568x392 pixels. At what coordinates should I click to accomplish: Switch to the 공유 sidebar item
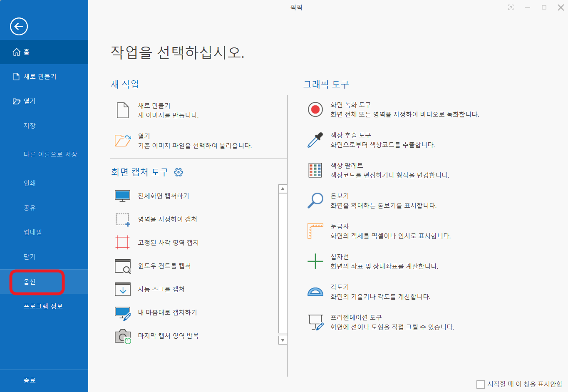(30, 207)
